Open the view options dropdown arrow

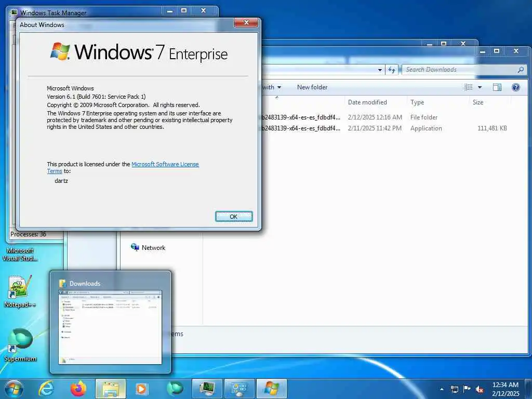(480, 87)
